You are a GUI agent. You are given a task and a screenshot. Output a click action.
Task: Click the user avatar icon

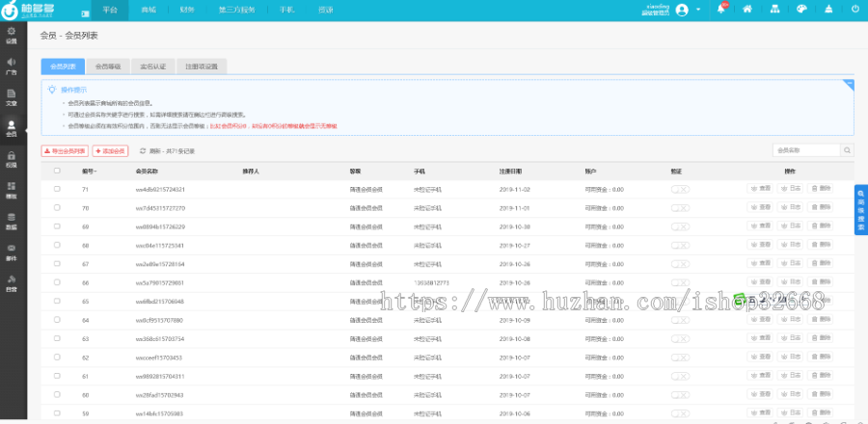point(682,10)
